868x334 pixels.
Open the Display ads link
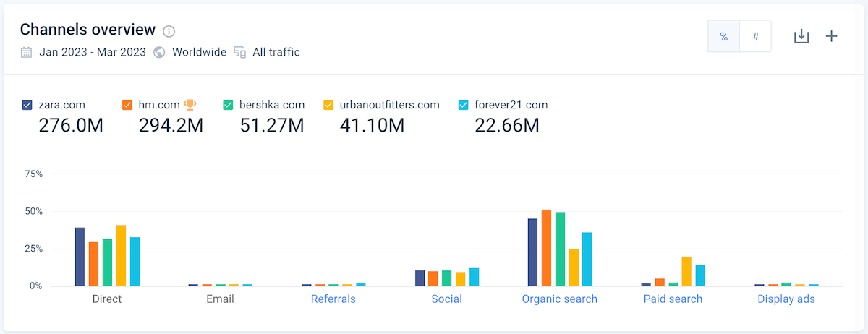coord(786,299)
